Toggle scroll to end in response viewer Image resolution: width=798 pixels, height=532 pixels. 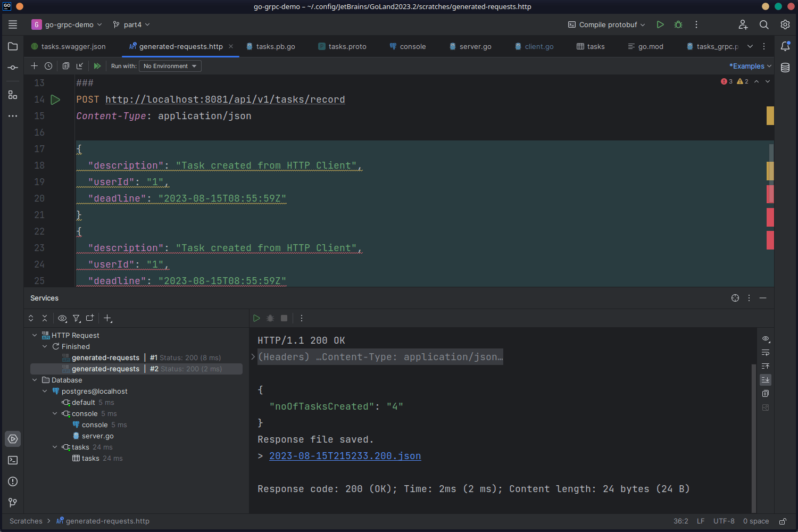(765, 380)
